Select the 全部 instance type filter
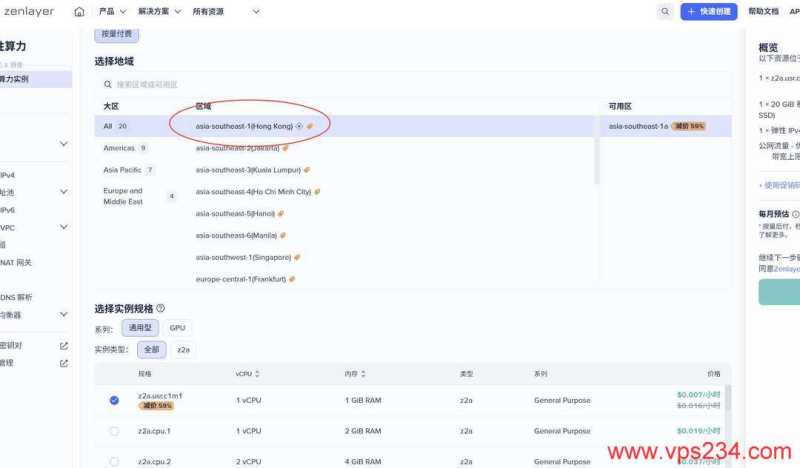This screenshot has height=468, width=800. point(152,350)
